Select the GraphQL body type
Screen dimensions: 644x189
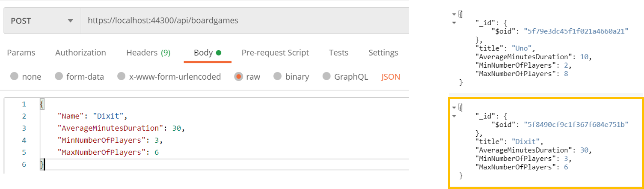327,77
